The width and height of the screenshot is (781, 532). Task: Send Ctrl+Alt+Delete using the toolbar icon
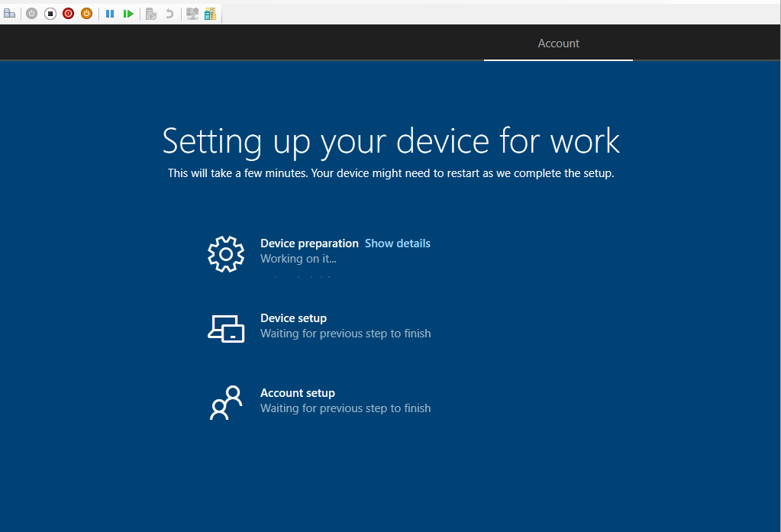[x=10, y=14]
